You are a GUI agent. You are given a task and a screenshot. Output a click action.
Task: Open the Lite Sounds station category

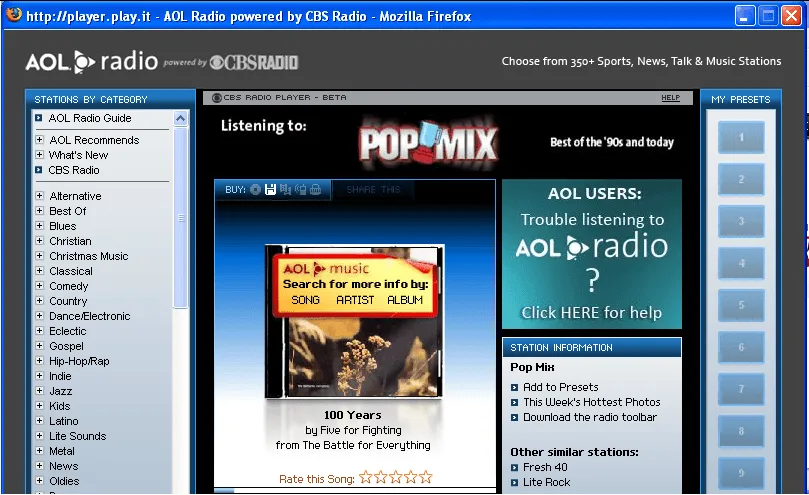click(78, 436)
